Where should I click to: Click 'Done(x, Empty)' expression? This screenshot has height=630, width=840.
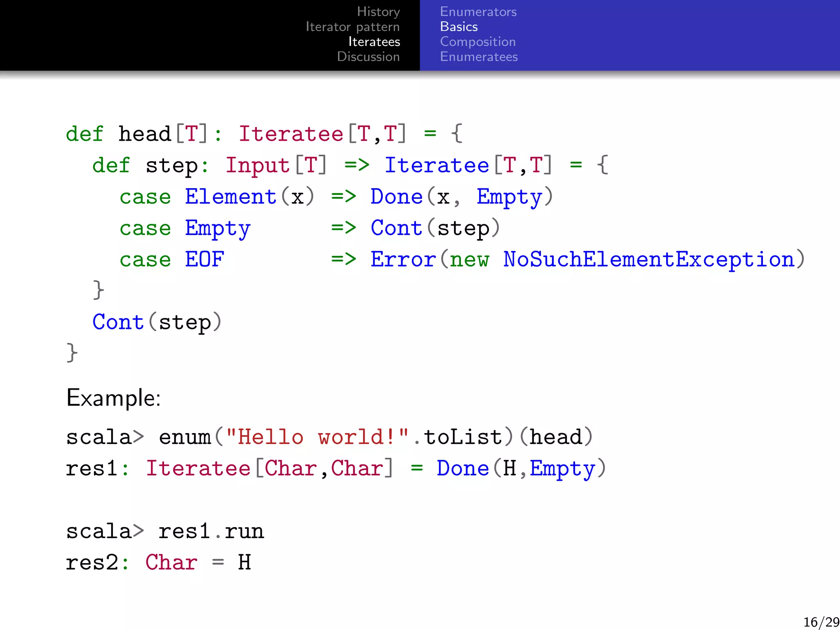pyautogui.click(x=462, y=197)
